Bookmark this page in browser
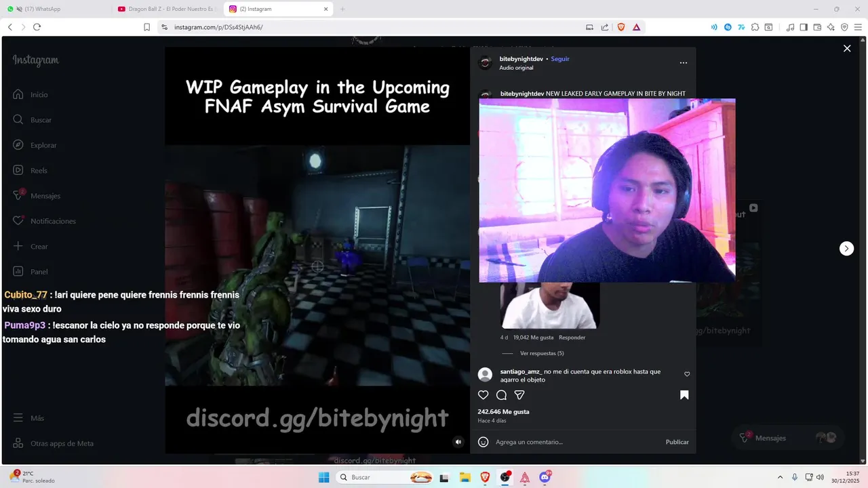The width and height of the screenshot is (868, 488). pyautogui.click(x=146, y=27)
